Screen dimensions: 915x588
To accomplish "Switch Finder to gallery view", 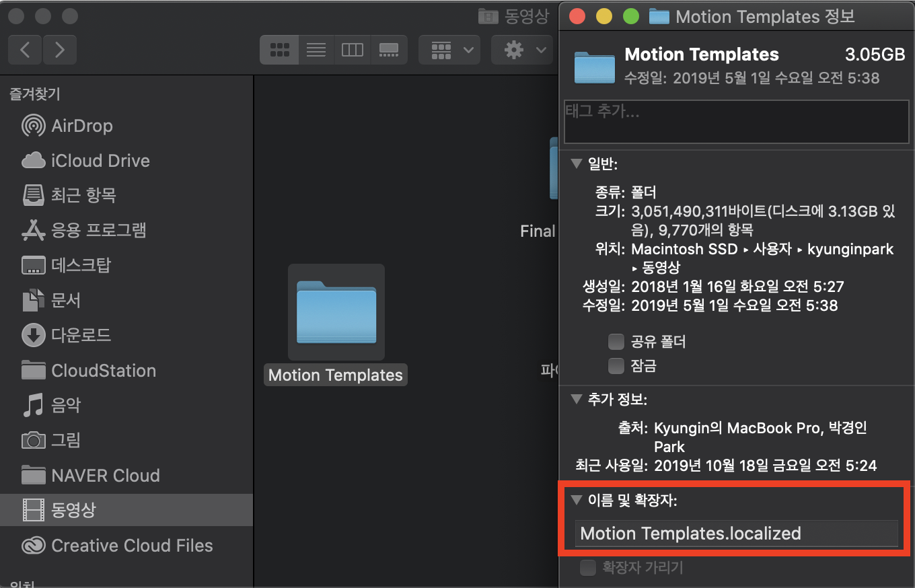I will [x=389, y=50].
